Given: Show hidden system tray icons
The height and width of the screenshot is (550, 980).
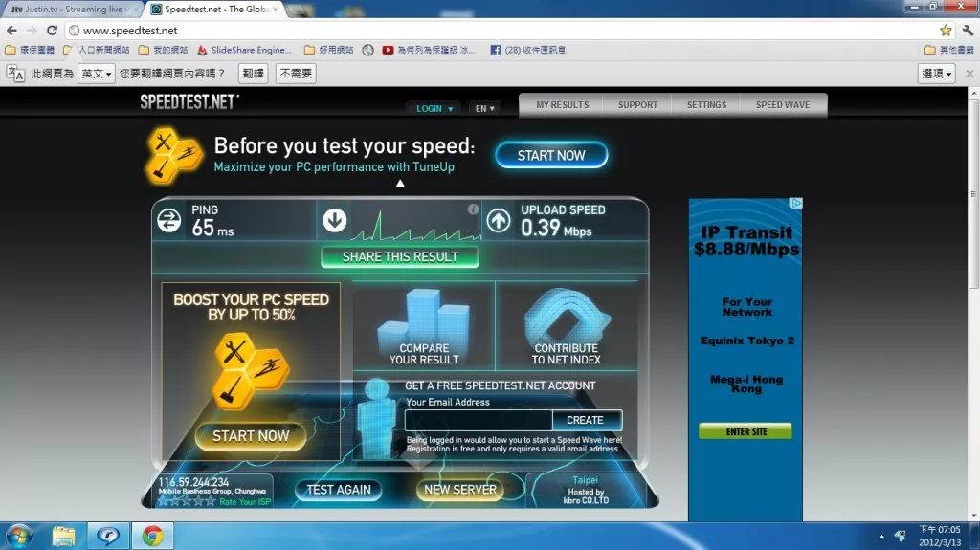Looking at the screenshot, I should point(881,537).
